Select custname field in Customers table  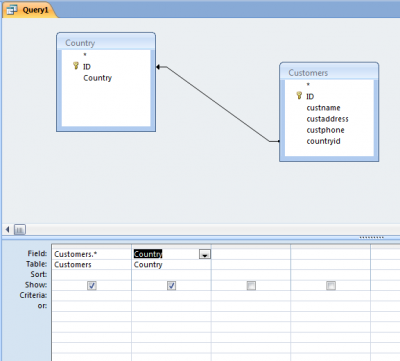coord(323,108)
